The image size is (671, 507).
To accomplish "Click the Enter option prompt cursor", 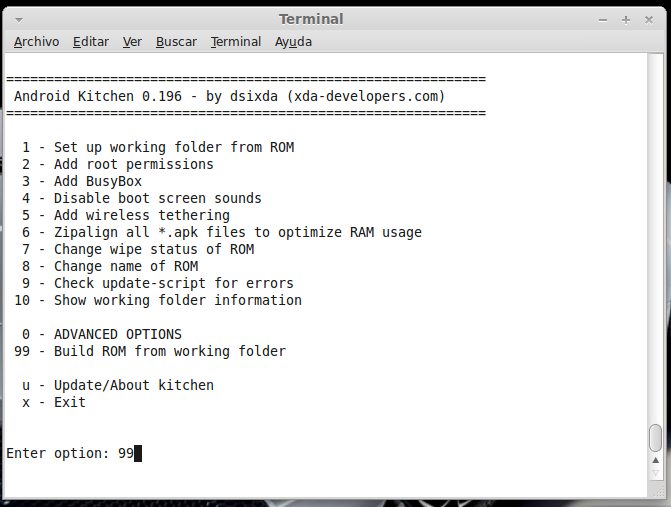I will click(x=138, y=453).
